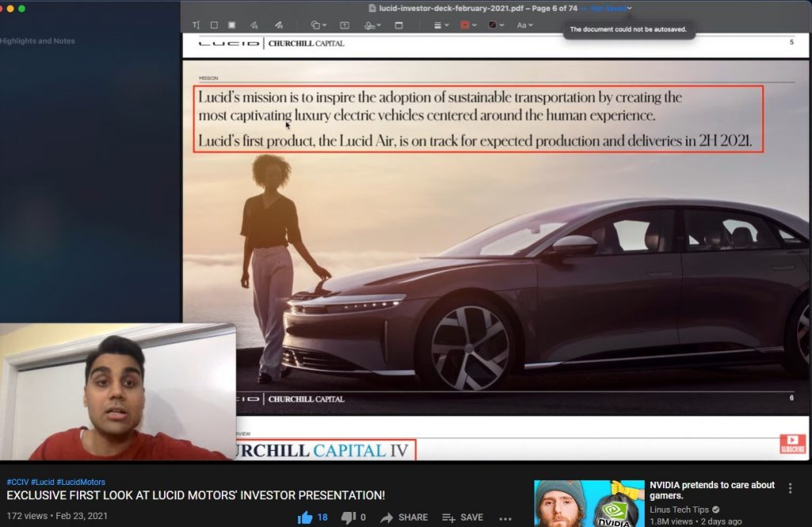Open the Shapes menu in markup toolbar
The width and height of the screenshot is (812, 527).
[x=319, y=25]
